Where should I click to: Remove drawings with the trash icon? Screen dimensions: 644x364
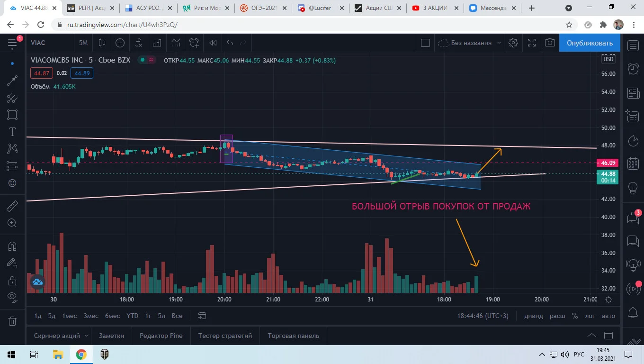[x=12, y=321]
